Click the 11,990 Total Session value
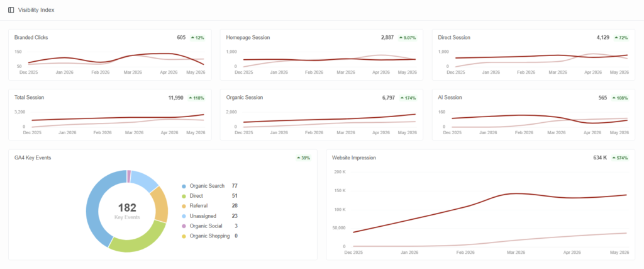 tap(176, 98)
